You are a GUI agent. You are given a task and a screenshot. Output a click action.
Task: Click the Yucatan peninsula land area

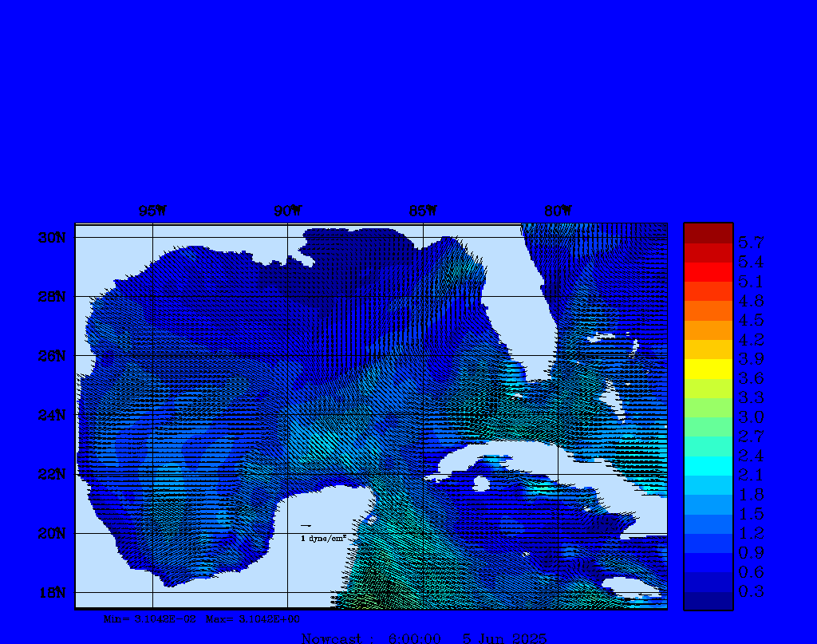tap(319, 543)
